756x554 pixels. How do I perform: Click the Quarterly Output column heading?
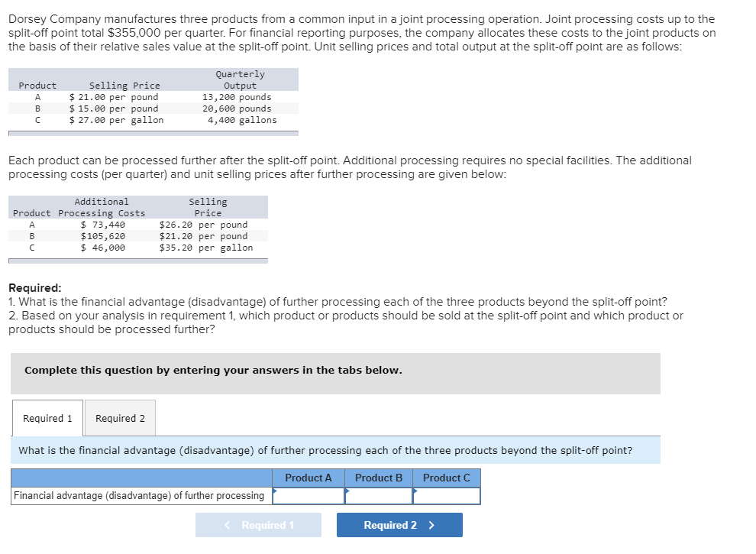point(241,79)
